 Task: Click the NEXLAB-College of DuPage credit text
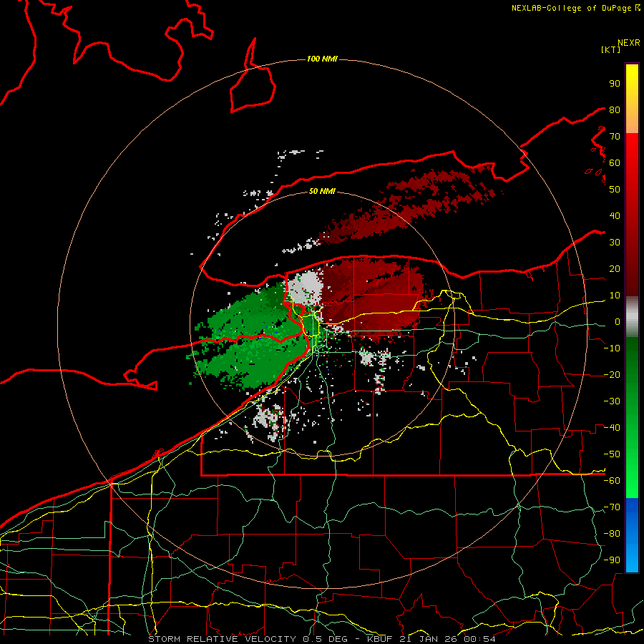point(572,8)
